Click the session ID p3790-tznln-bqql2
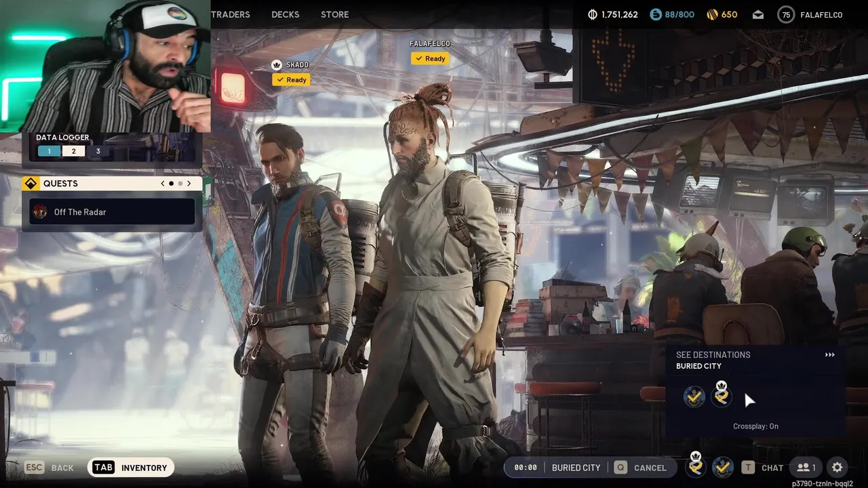 coord(822,484)
